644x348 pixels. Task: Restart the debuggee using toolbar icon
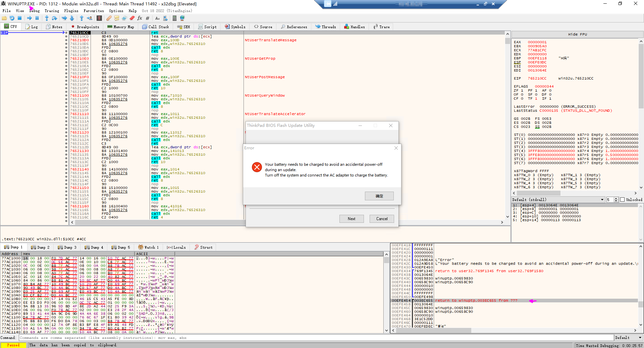point(12,18)
